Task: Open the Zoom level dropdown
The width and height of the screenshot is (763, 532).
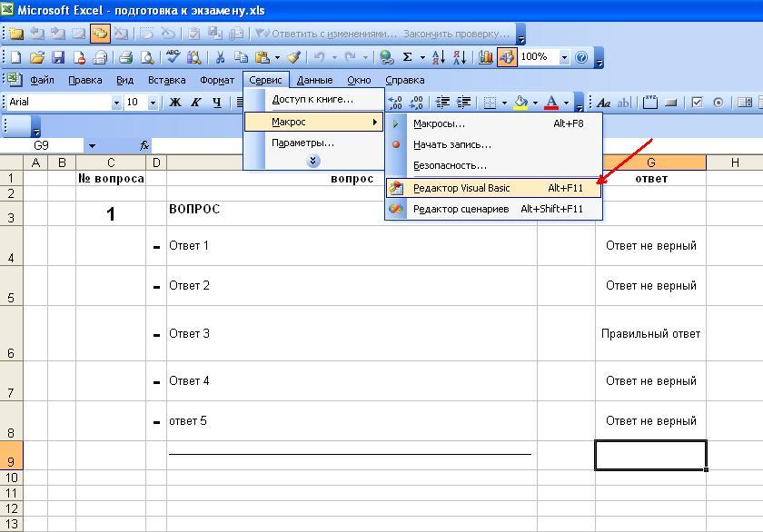Action: pyautogui.click(x=563, y=56)
